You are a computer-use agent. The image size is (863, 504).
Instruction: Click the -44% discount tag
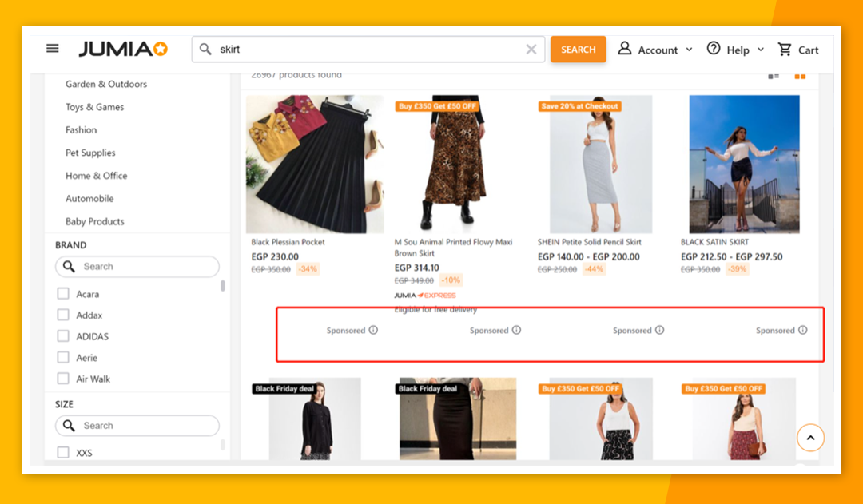[594, 269]
